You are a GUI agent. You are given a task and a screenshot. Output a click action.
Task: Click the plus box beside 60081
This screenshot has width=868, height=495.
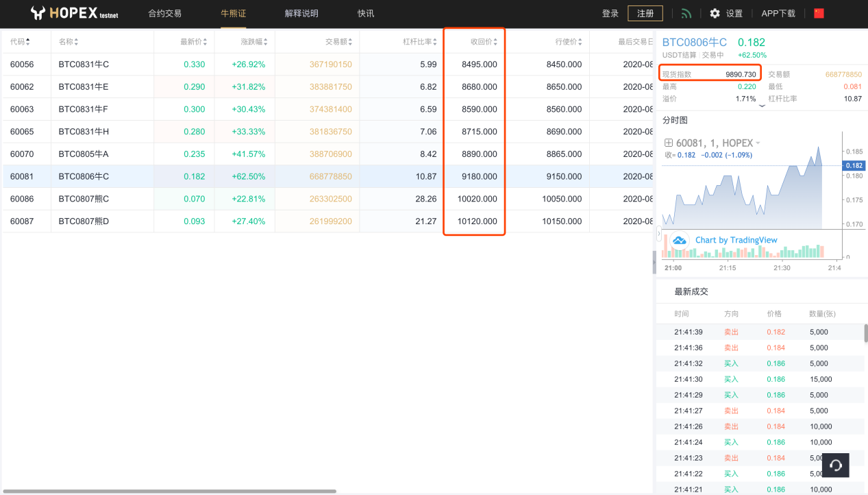click(669, 143)
